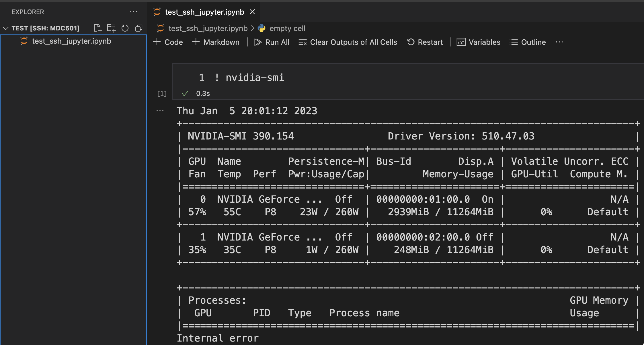Add a new Markdown cell
Screen dimensions: 644x345
click(x=216, y=42)
